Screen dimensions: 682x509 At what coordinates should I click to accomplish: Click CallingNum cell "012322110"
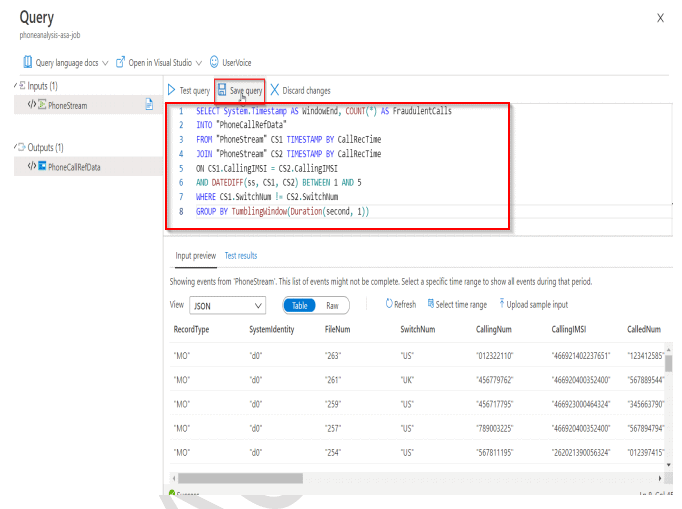coord(495,356)
